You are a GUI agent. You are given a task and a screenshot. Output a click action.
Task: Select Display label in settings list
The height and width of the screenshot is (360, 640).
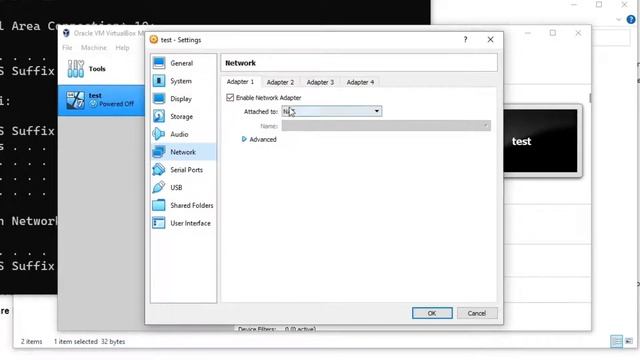coord(181,99)
